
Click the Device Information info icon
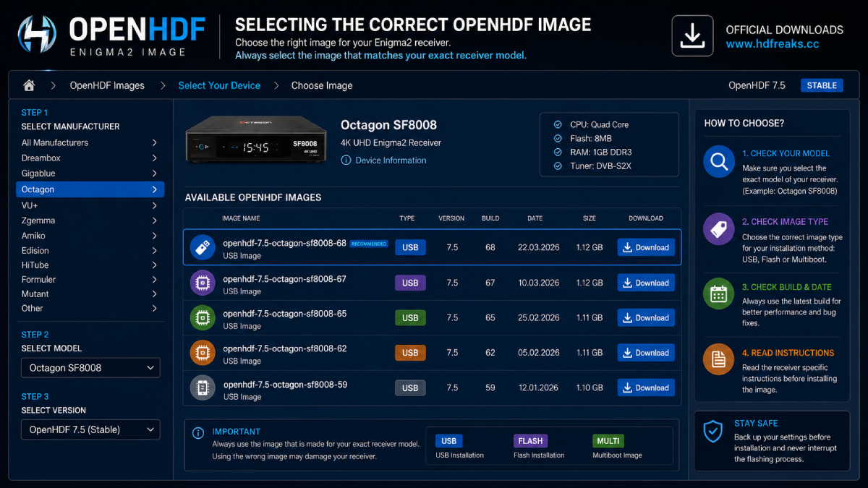[346, 160]
